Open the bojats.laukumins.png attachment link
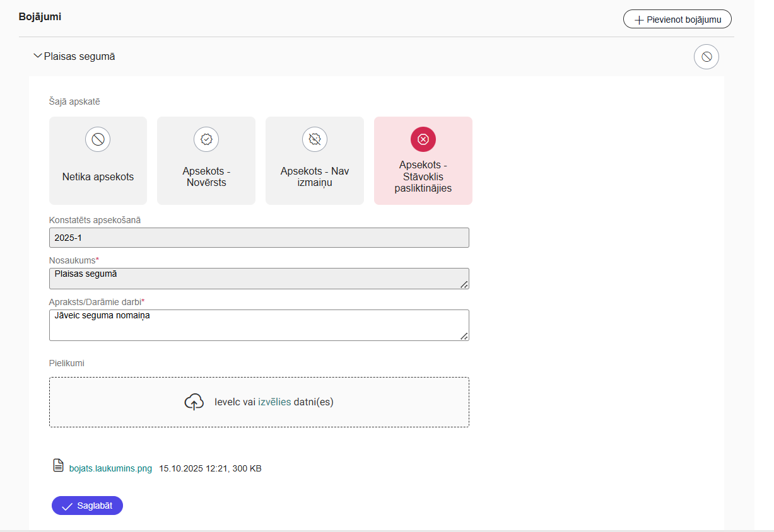 tap(110, 468)
